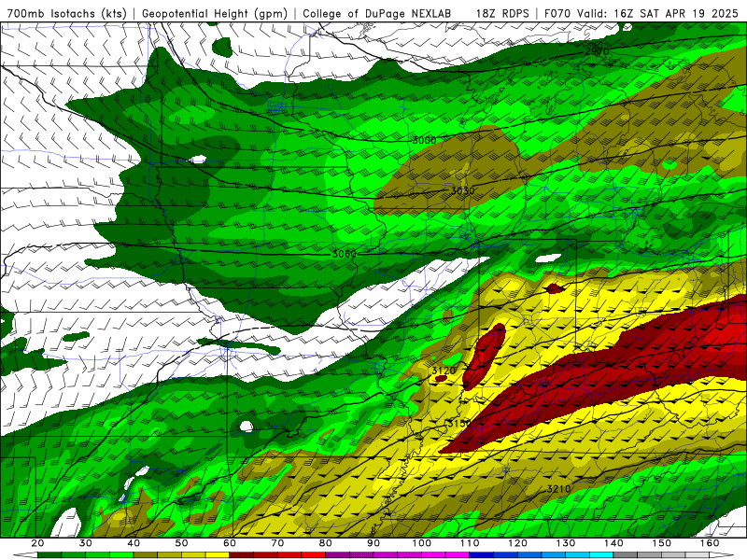Viewport: 747px width, 560px height.
Task: Click the 3030 height contour label
Action: [x=462, y=191]
